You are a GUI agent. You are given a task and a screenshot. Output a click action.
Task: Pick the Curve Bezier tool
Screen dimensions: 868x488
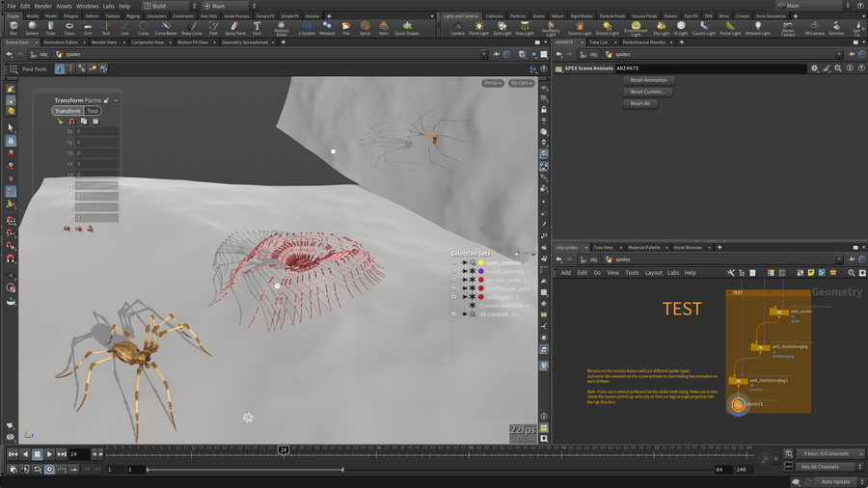click(x=166, y=28)
